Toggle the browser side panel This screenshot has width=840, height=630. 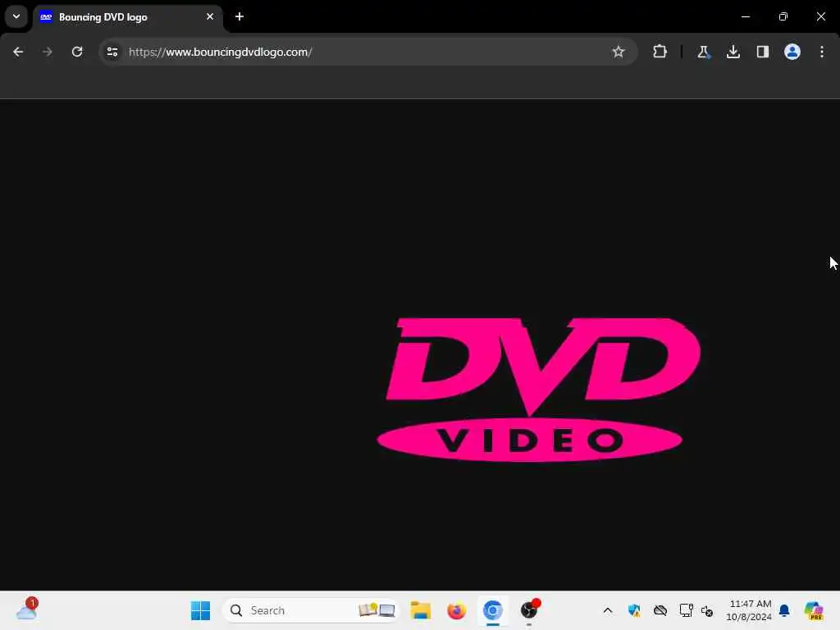[x=762, y=52]
